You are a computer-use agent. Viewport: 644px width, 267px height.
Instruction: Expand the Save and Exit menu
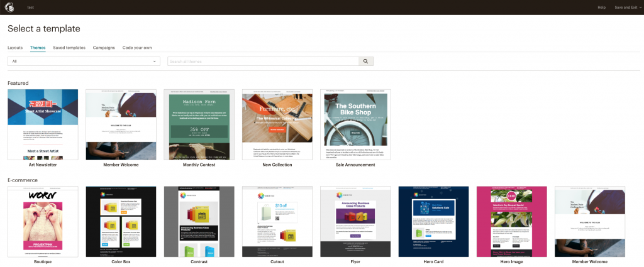[628, 7]
